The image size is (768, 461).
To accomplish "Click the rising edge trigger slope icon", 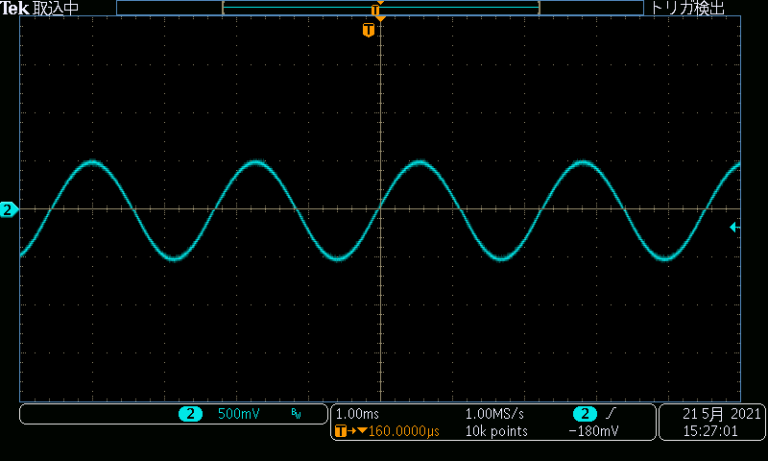I will (612, 413).
